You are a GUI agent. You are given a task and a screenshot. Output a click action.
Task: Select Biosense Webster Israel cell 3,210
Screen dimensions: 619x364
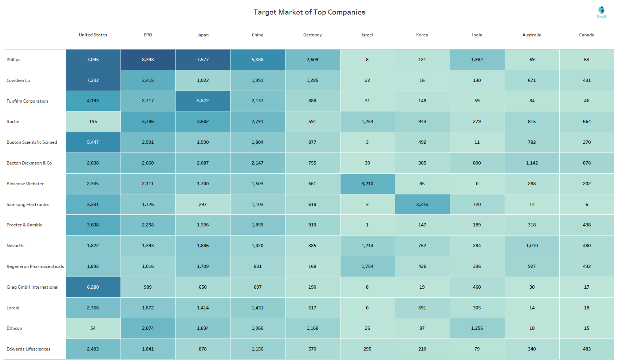[x=367, y=184]
